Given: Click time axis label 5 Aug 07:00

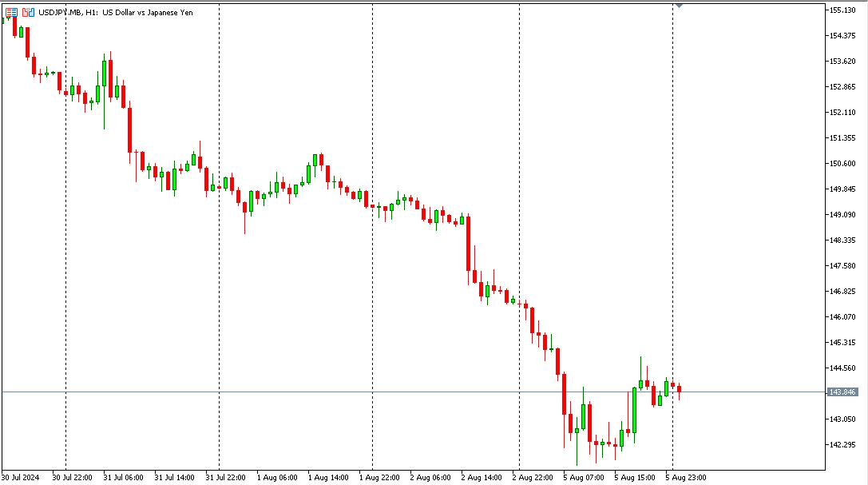Looking at the screenshot, I should click(x=584, y=477).
